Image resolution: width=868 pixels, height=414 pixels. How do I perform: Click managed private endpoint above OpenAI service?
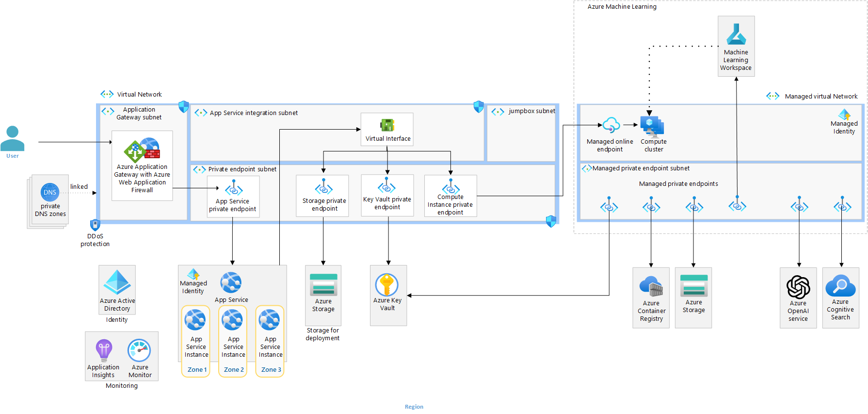(x=799, y=204)
